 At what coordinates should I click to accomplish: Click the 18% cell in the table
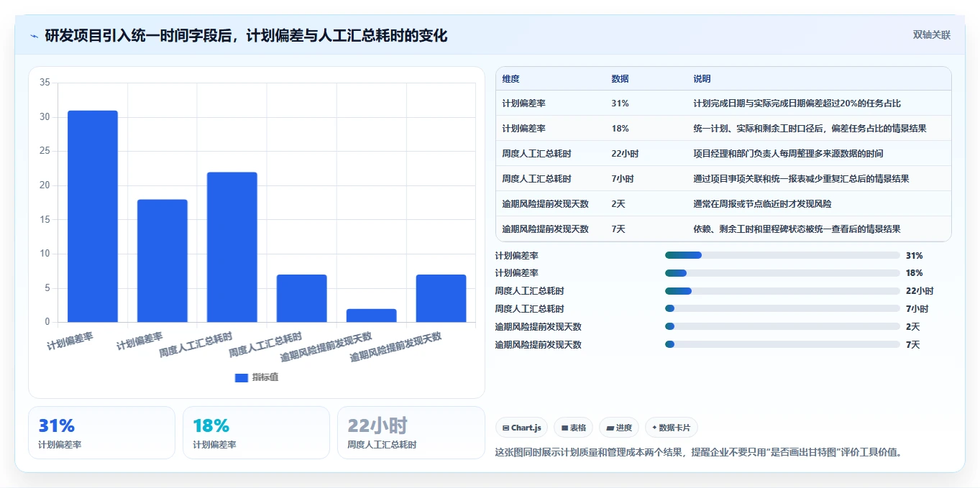click(x=620, y=129)
